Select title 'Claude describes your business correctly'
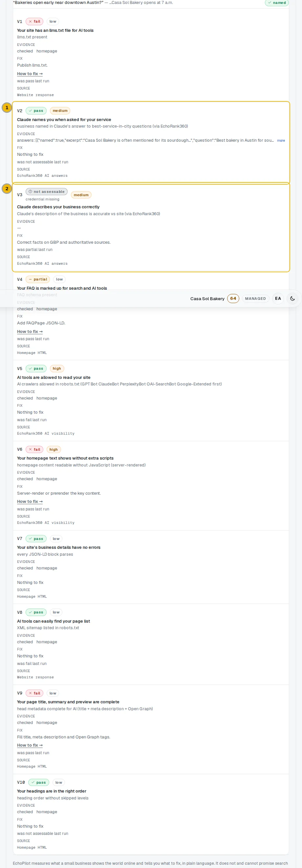Image resolution: width=302 pixels, height=868 pixels. [58, 207]
